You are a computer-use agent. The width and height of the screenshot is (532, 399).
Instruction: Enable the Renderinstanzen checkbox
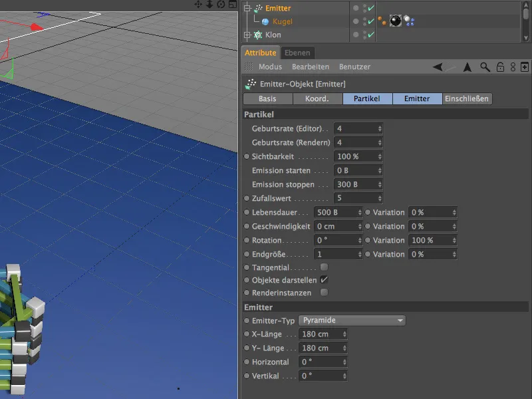[x=324, y=292]
